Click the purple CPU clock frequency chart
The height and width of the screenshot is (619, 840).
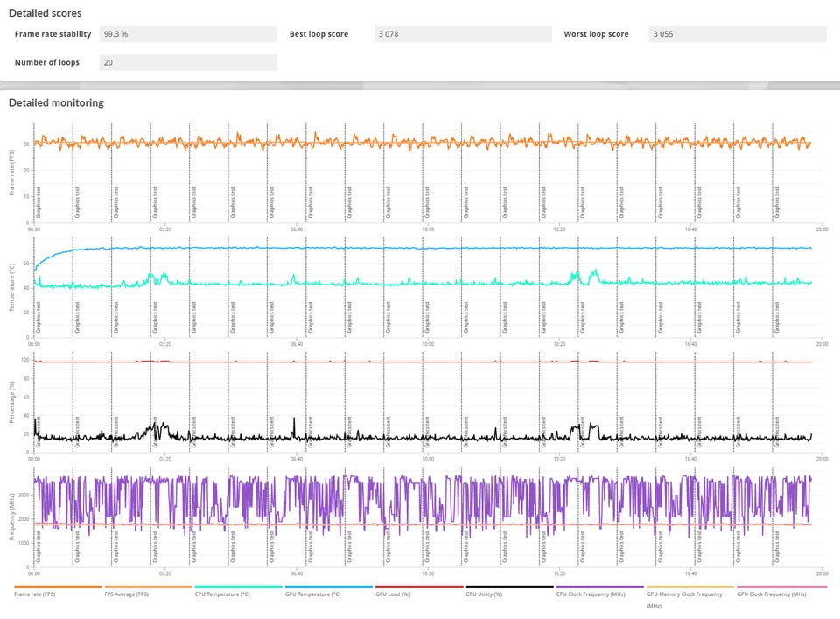[x=437, y=499]
